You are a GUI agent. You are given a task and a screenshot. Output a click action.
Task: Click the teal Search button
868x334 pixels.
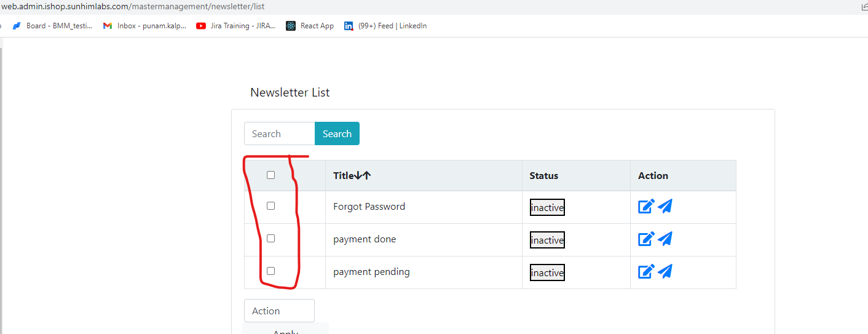(337, 133)
